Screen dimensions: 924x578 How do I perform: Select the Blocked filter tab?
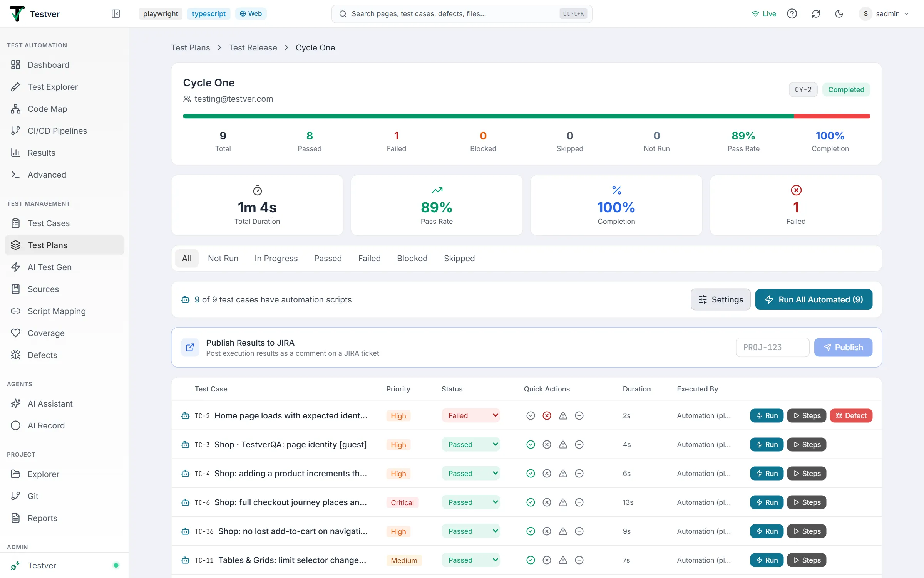point(412,258)
